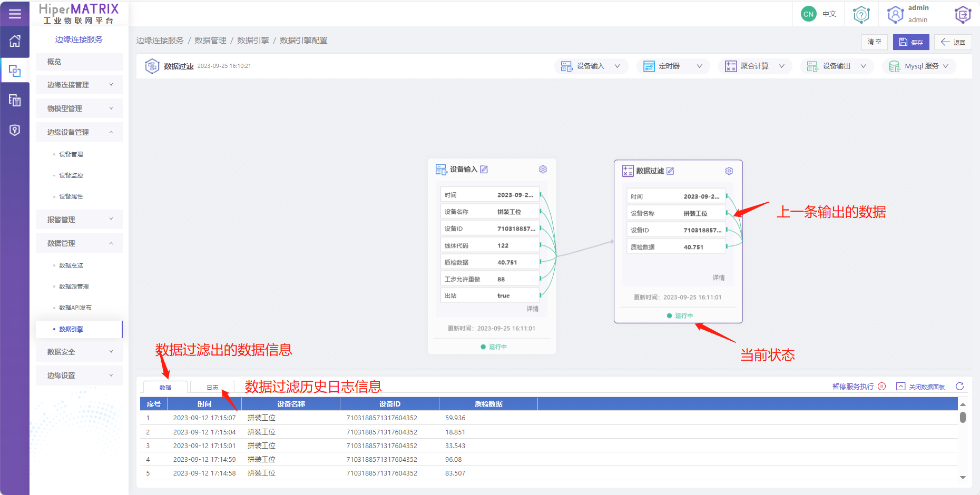The height and width of the screenshot is (495, 980).
Task: Open the document list sidebar icon
Action: [x=15, y=100]
